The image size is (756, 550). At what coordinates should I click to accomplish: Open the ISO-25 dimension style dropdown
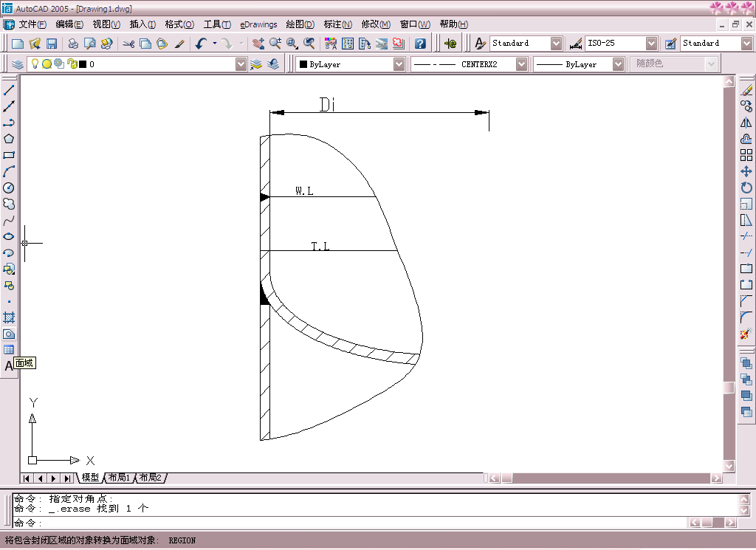click(651, 44)
